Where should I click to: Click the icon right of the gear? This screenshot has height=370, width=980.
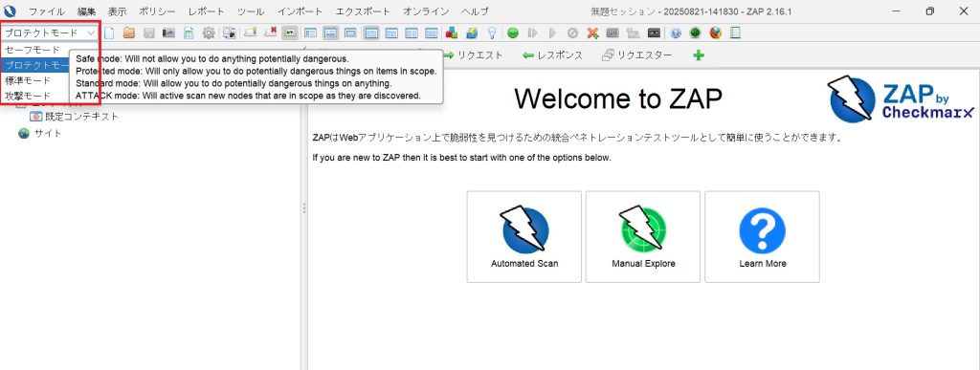pos(230,33)
